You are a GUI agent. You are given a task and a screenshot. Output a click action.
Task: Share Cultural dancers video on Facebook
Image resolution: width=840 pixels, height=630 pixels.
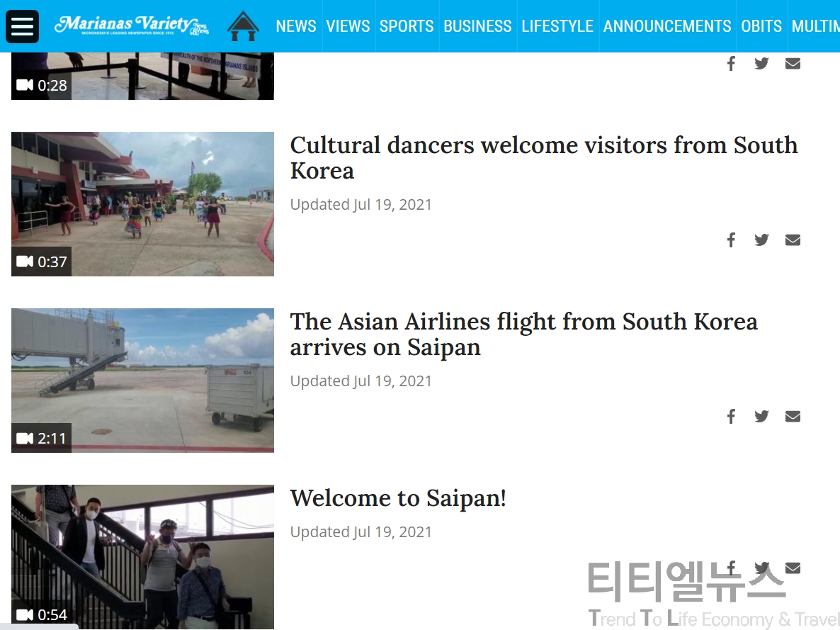tap(731, 240)
